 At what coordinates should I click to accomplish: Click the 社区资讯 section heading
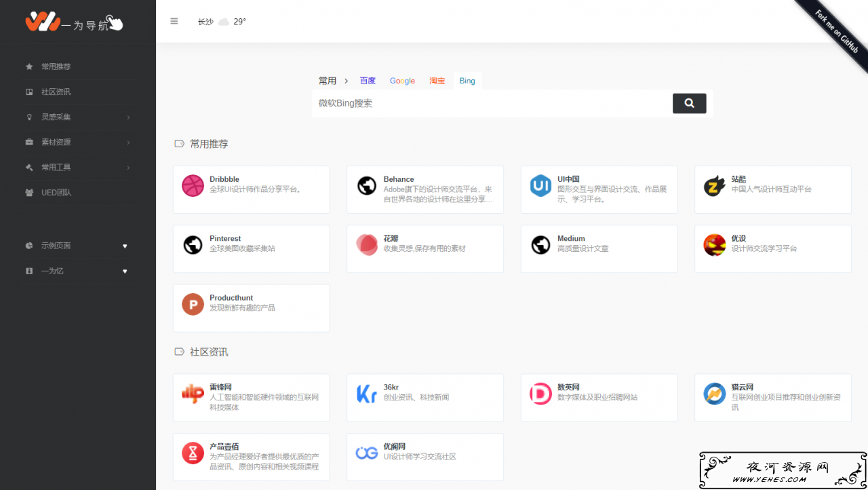pyautogui.click(x=209, y=352)
